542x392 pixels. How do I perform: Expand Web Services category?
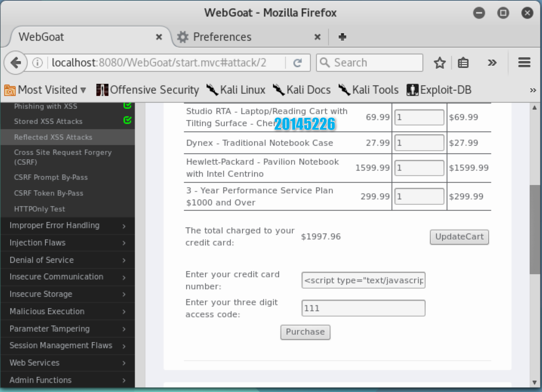[x=67, y=363]
